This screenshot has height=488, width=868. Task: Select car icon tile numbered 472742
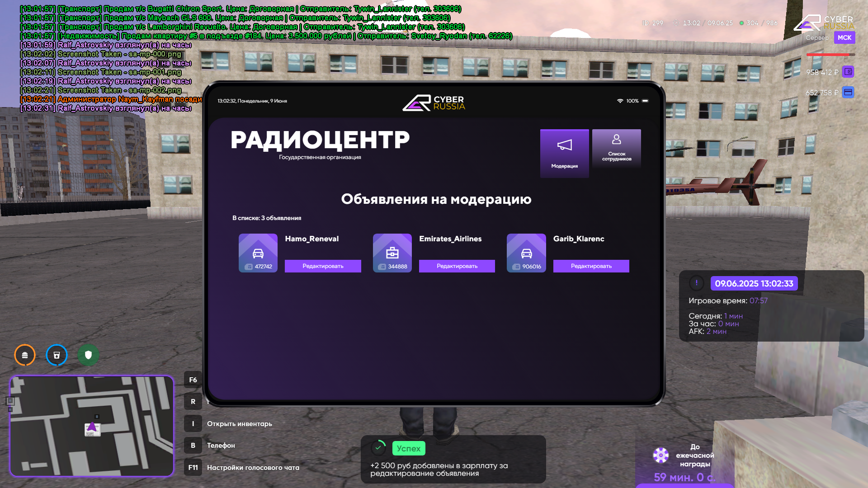pyautogui.click(x=258, y=253)
